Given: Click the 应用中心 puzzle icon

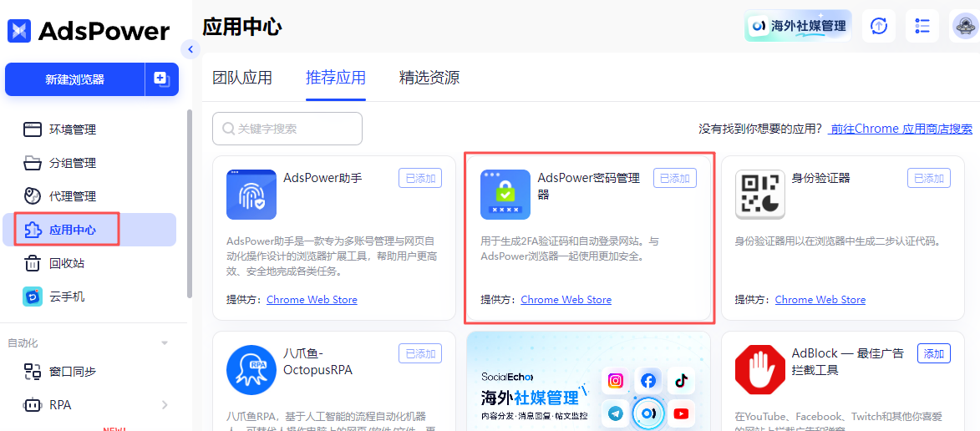Looking at the screenshot, I should tap(33, 230).
